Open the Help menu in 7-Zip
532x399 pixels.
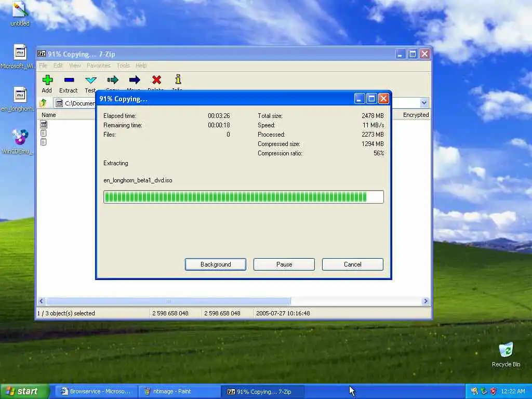coord(141,65)
